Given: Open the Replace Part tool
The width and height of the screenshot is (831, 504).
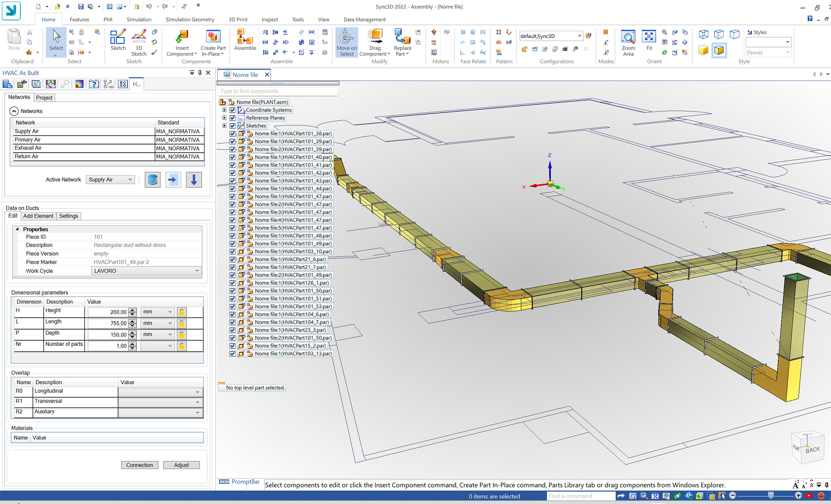Looking at the screenshot, I should click(403, 42).
